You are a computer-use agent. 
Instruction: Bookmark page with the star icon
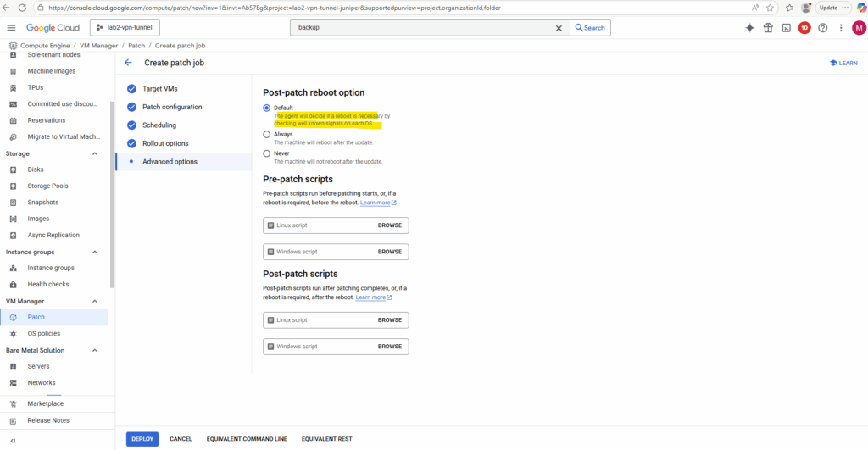[770, 8]
